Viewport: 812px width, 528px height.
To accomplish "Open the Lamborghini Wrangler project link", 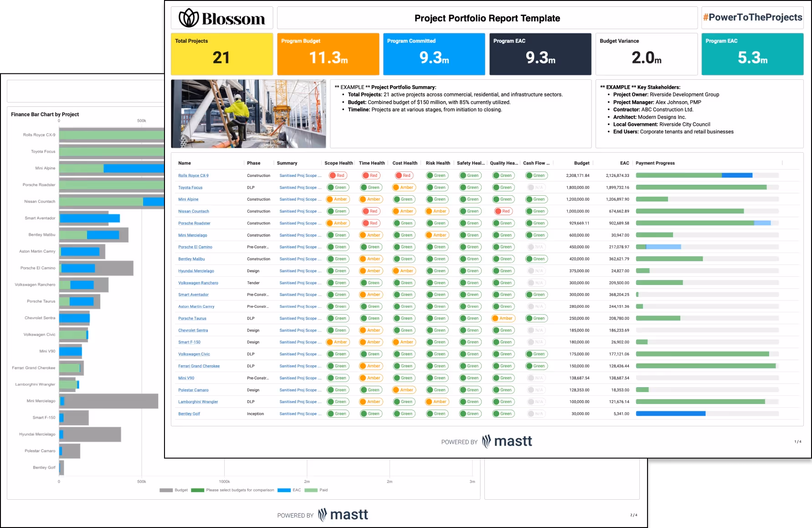I will pyautogui.click(x=198, y=402).
